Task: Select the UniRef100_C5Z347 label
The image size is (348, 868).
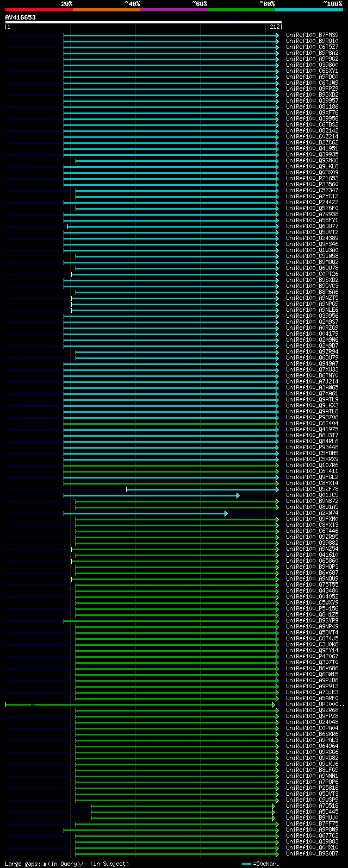Action: [x=312, y=190]
